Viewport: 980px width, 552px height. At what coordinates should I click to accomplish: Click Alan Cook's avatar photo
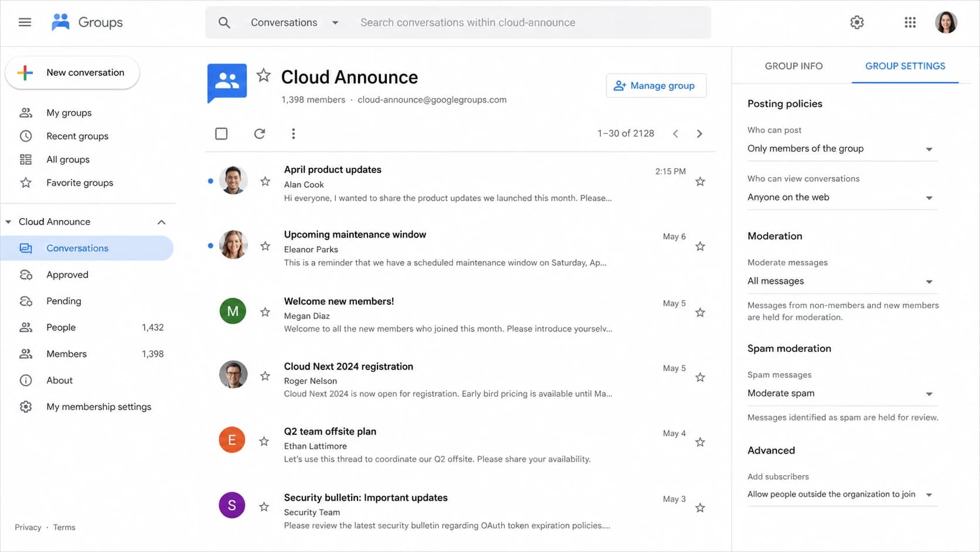[233, 180]
